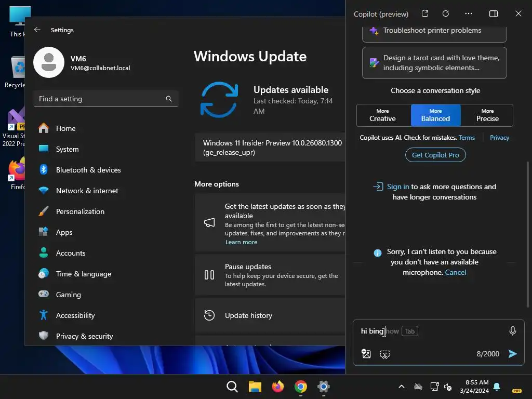Viewport: 532px width, 399px height.
Task: Click the Windows 11 Insider Preview update entry
Action: (x=270, y=147)
